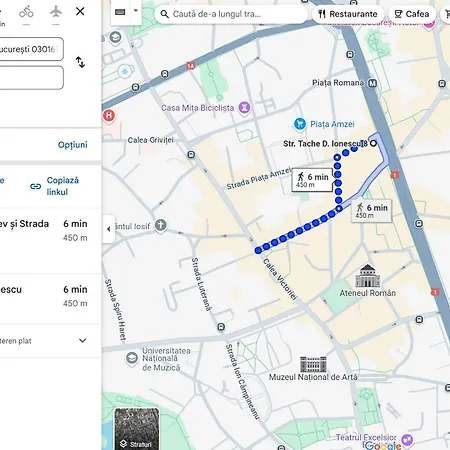Screen dimensions: 450x450
Task: Click Copiază linkul
Action: (54, 186)
